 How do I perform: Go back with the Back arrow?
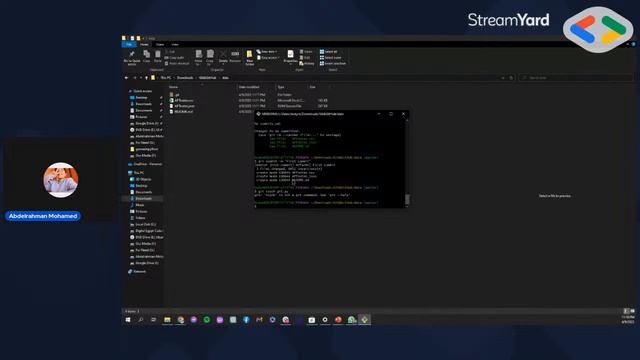(x=127, y=78)
